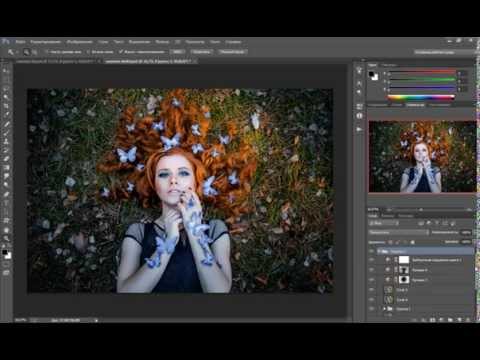Select the Path Selection tool
480x360 pixels.
[6, 211]
